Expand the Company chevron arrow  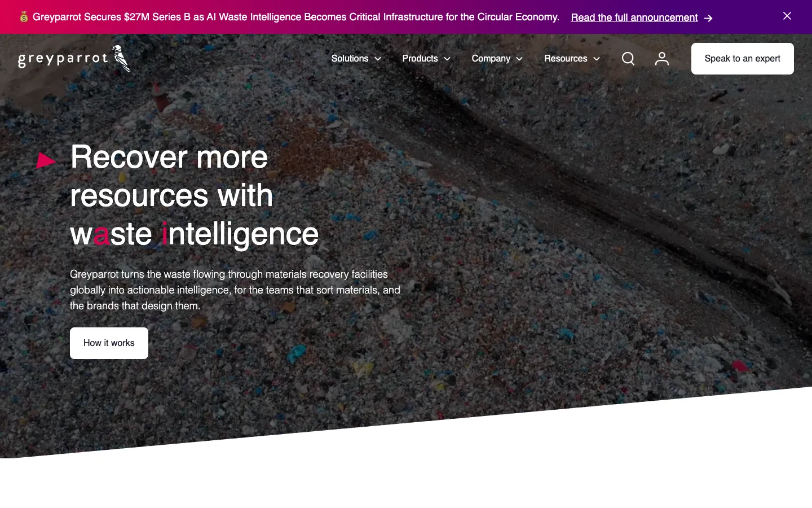(x=519, y=59)
